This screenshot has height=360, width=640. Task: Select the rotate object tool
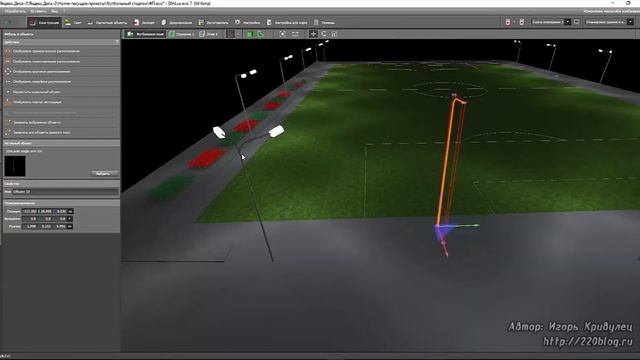pyautogui.click(x=324, y=34)
